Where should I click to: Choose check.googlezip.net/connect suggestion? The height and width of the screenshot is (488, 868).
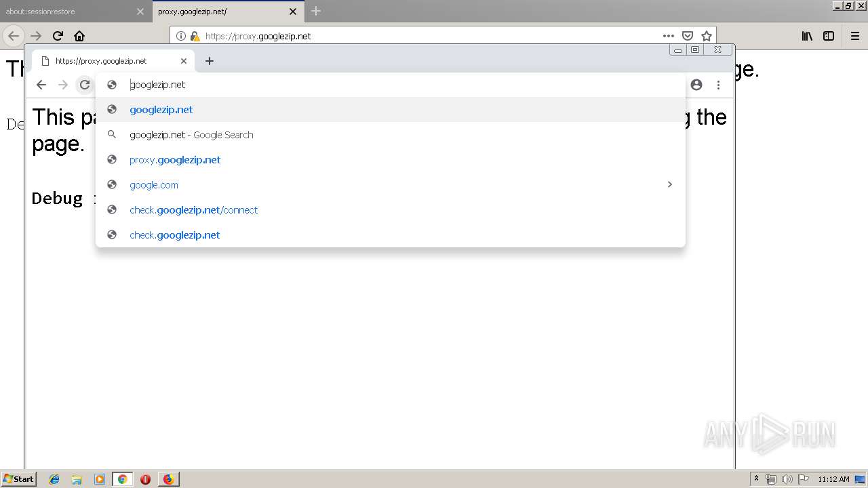pyautogui.click(x=391, y=210)
